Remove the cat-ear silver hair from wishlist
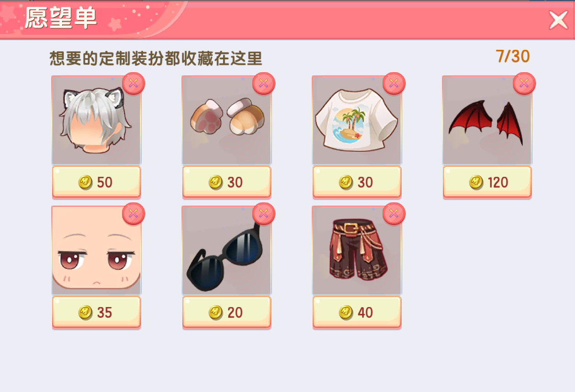 pyautogui.click(x=133, y=84)
